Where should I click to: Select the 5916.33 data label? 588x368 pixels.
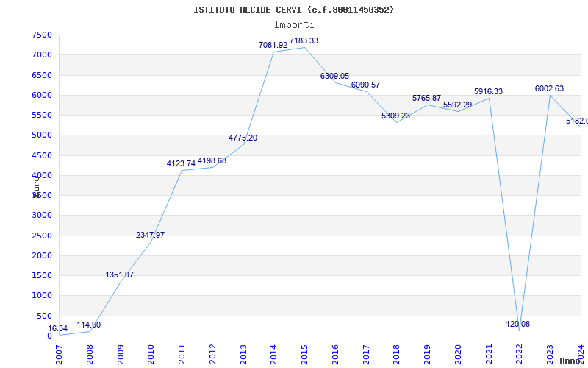(x=488, y=91)
